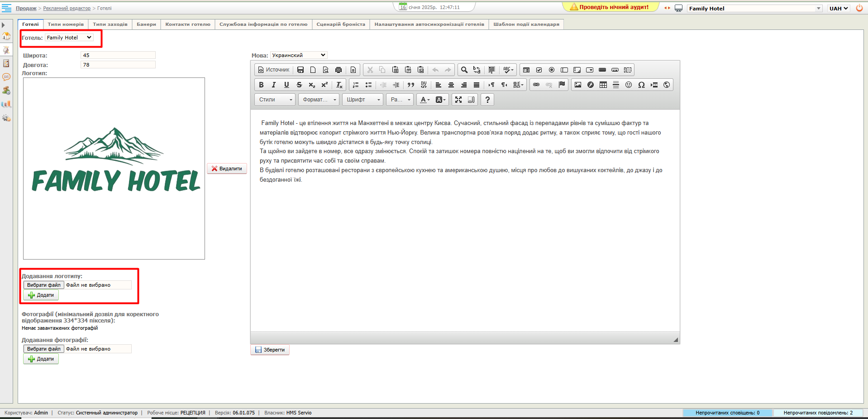Image resolution: width=868 pixels, height=419 pixels.
Task: Toggle the show blocks button
Action: click(471, 100)
